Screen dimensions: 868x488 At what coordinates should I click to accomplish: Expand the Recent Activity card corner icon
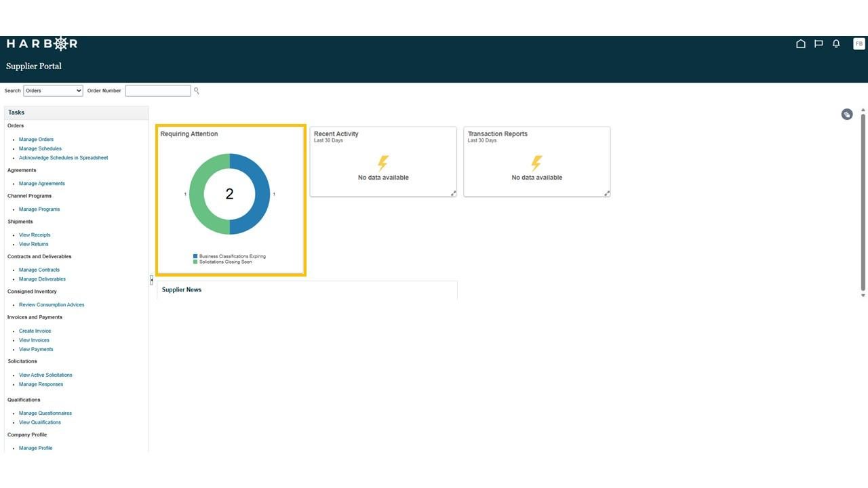(454, 194)
